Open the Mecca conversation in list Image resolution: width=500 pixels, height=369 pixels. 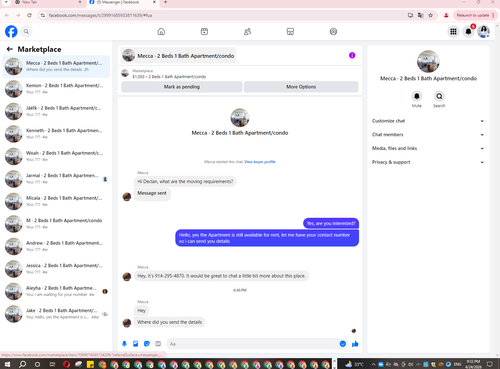(56, 66)
